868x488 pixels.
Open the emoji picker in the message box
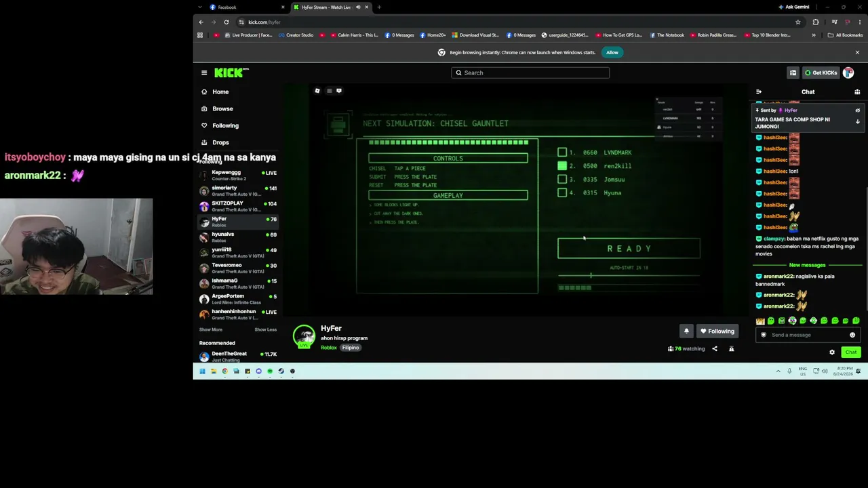click(852, 335)
